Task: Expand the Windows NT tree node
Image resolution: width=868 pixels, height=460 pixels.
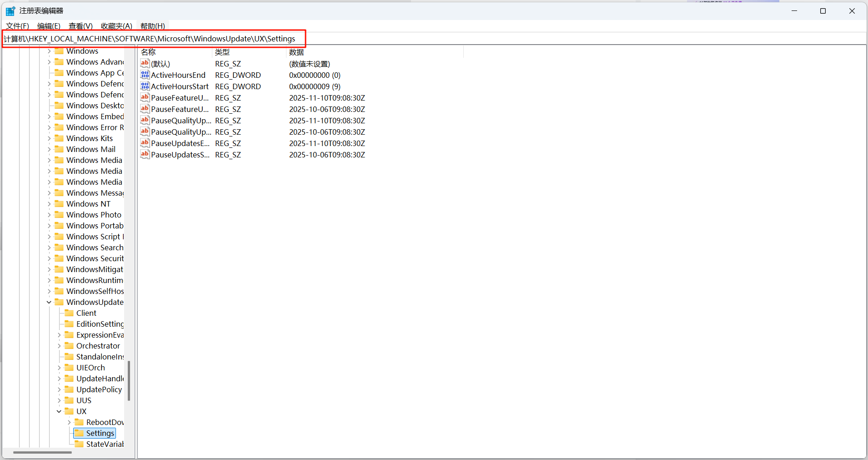Action: tap(49, 204)
